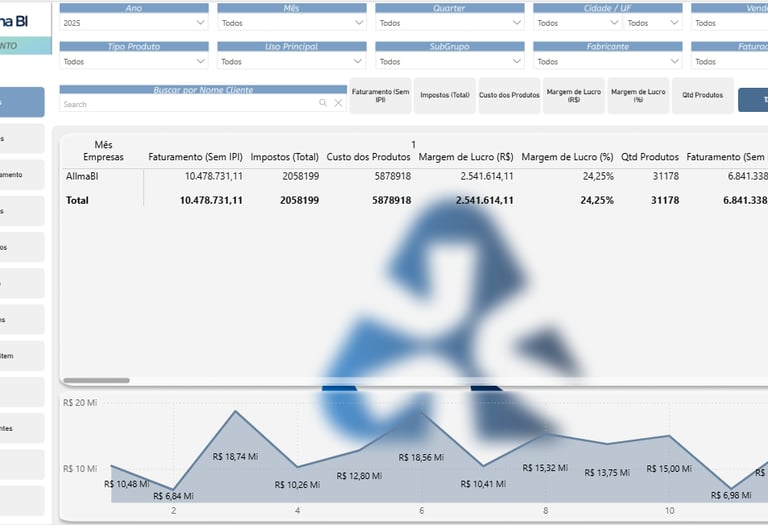Select the Qtd Produtos measure button

pyautogui.click(x=702, y=95)
